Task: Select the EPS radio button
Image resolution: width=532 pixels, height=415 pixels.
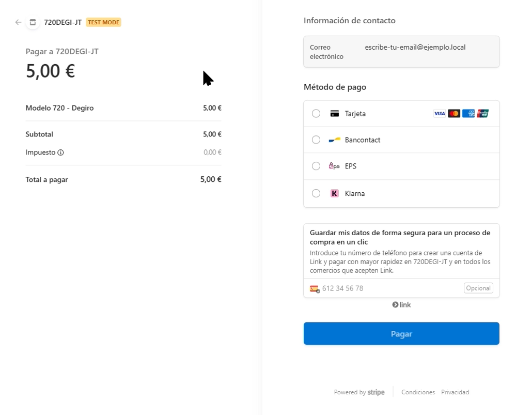Action: click(x=316, y=166)
